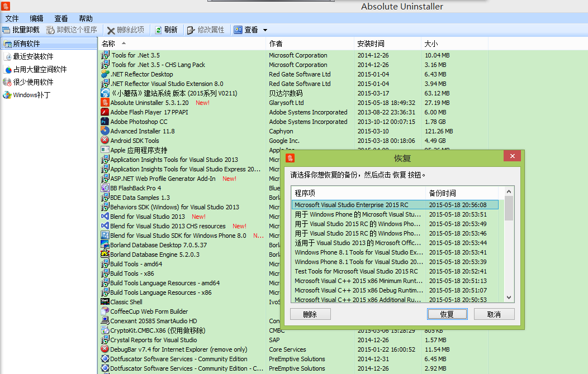Sort by the 安装时间 column header
The height and width of the screenshot is (374, 588).
[387, 44]
